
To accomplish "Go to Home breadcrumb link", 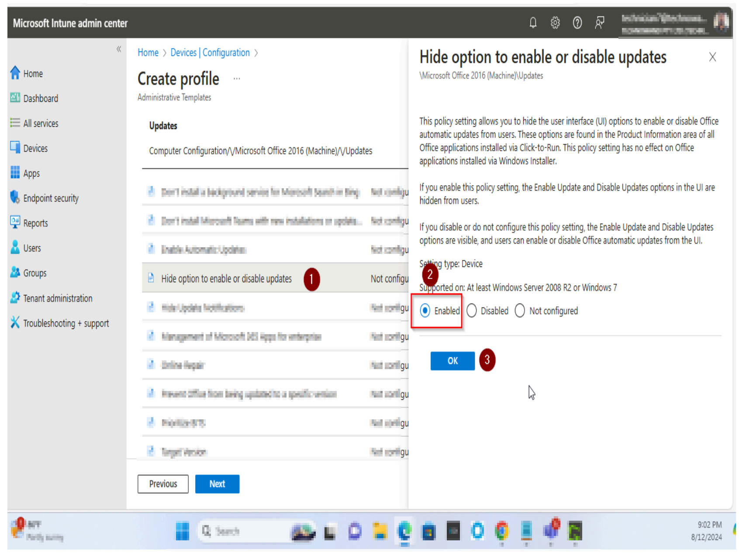I will [x=148, y=52].
